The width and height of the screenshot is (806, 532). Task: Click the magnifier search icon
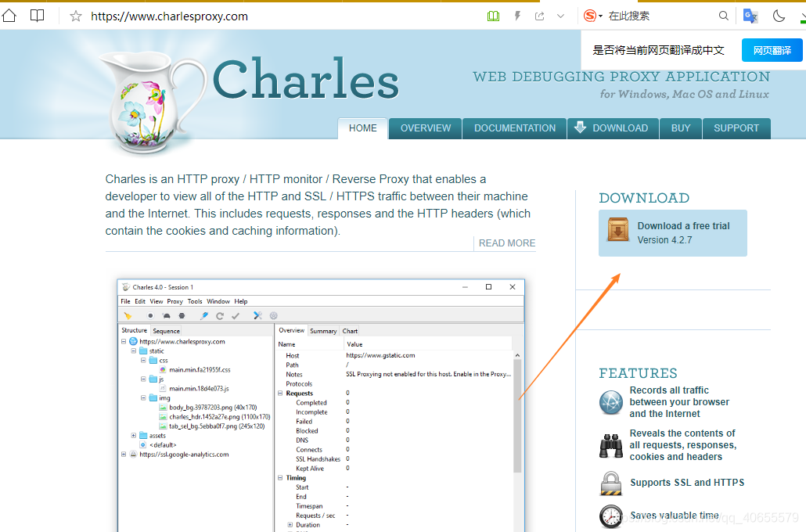pos(723,16)
